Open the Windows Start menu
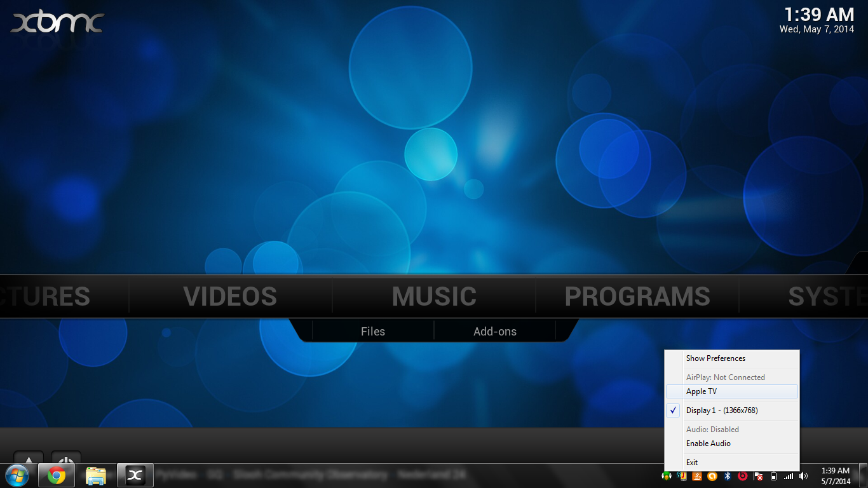868x488 pixels. 17,475
